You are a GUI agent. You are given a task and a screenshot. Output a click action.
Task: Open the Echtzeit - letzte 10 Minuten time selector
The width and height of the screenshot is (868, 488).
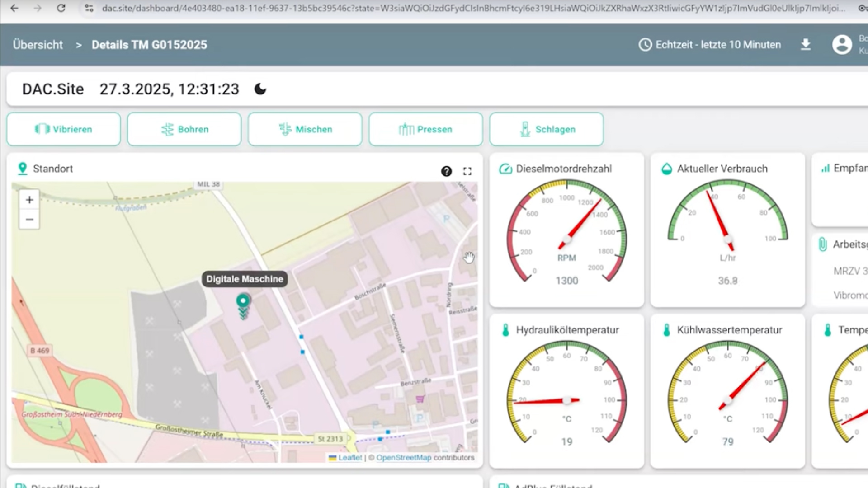point(710,45)
